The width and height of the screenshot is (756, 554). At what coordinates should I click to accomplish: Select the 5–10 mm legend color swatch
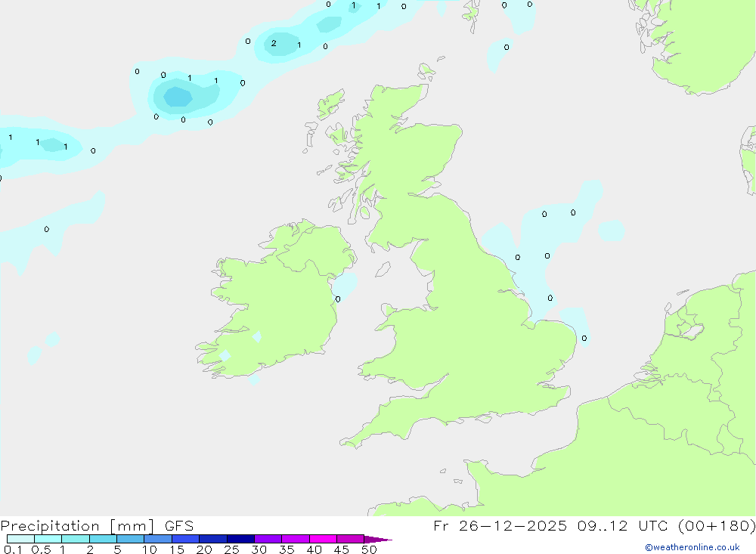click(131, 539)
